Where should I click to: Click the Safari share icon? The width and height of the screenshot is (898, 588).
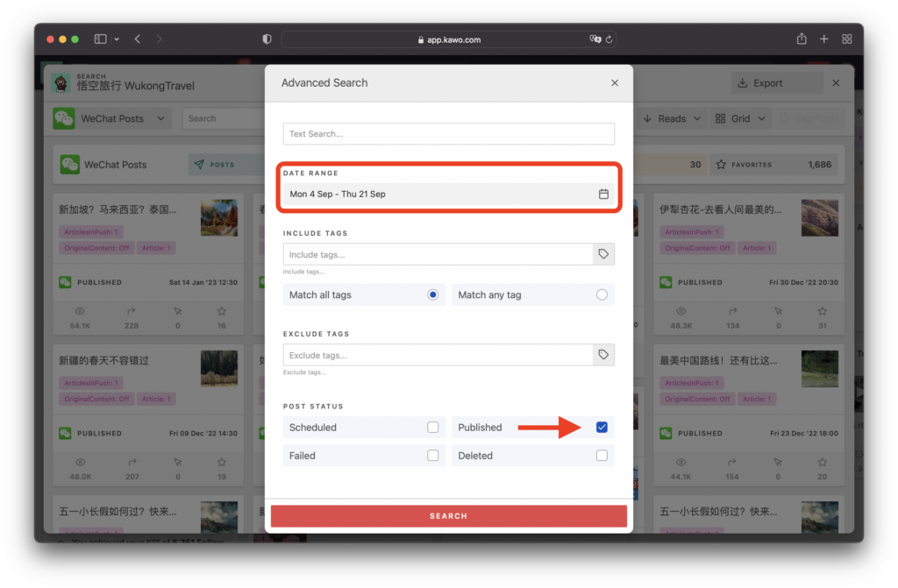click(802, 39)
